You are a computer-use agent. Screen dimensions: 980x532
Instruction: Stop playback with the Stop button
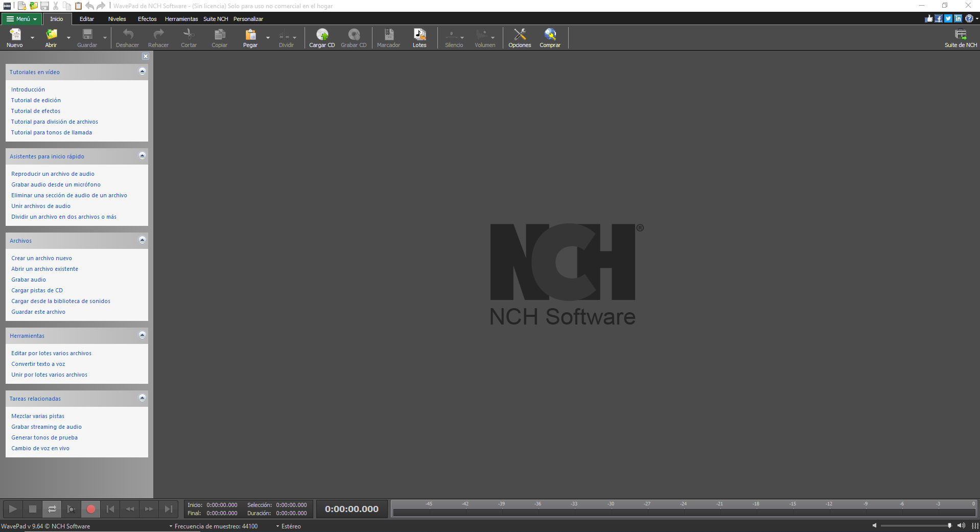click(33, 509)
